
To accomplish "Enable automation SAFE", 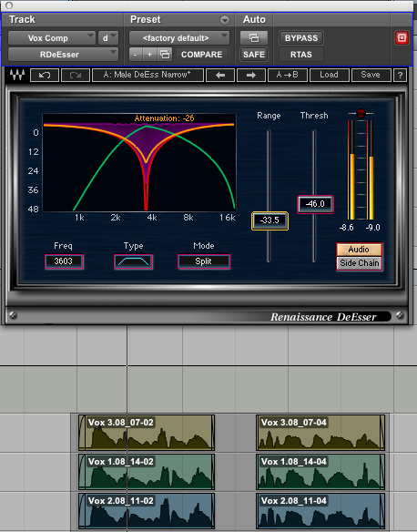I will tap(254, 55).
